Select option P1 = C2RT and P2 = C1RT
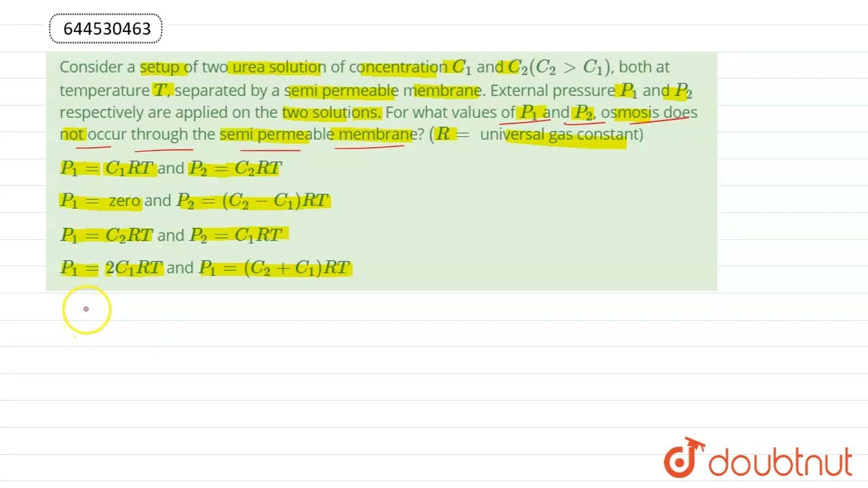The image size is (868, 488). click(x=171, y=235)
